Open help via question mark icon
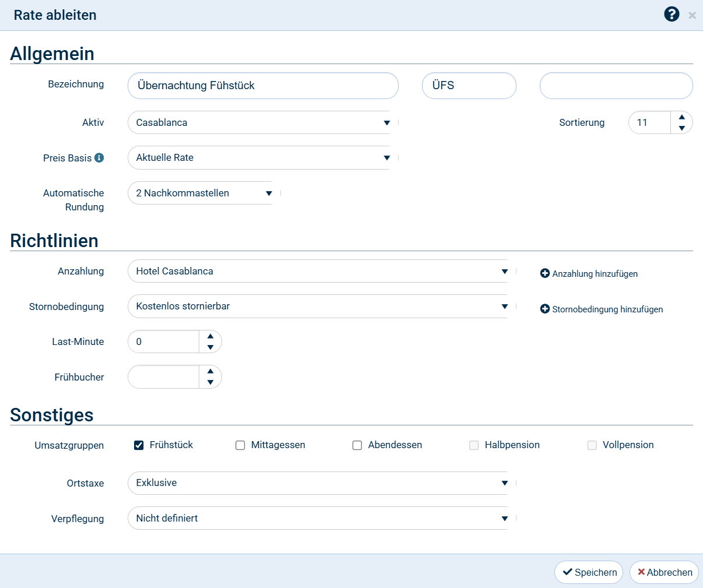 click(x=672, y=15)
